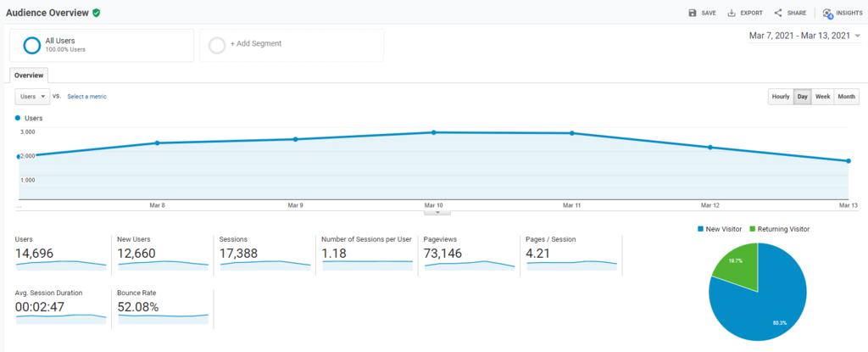The height and width of the screenshot is (352, 868).
Task: Open the date range dropdown
Action: 858,36
